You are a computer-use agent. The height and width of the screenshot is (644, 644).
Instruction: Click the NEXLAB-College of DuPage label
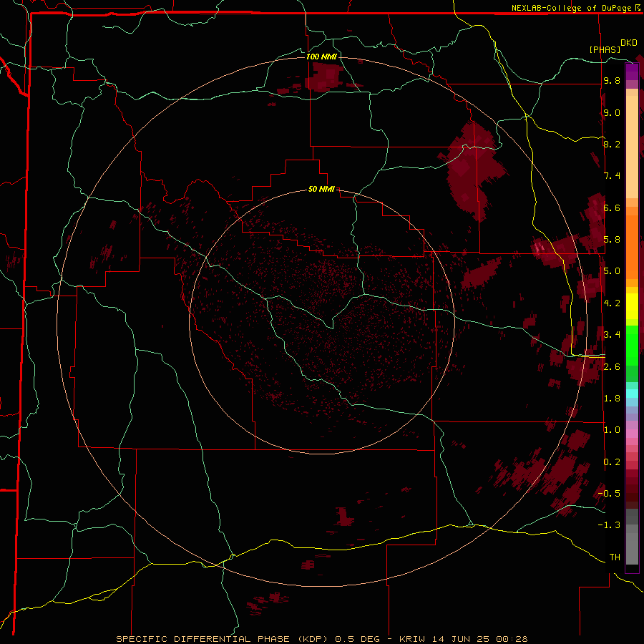[x=572, y=8]
